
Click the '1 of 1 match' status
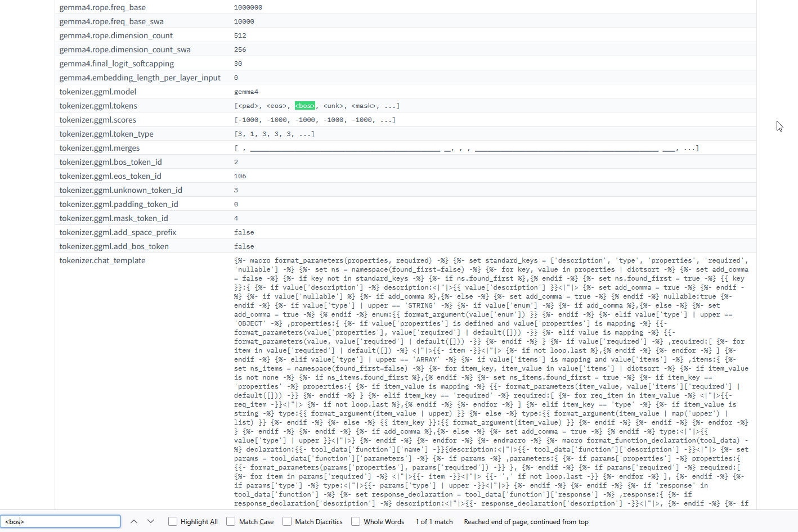pyautogui.click(x=434, y=522)
